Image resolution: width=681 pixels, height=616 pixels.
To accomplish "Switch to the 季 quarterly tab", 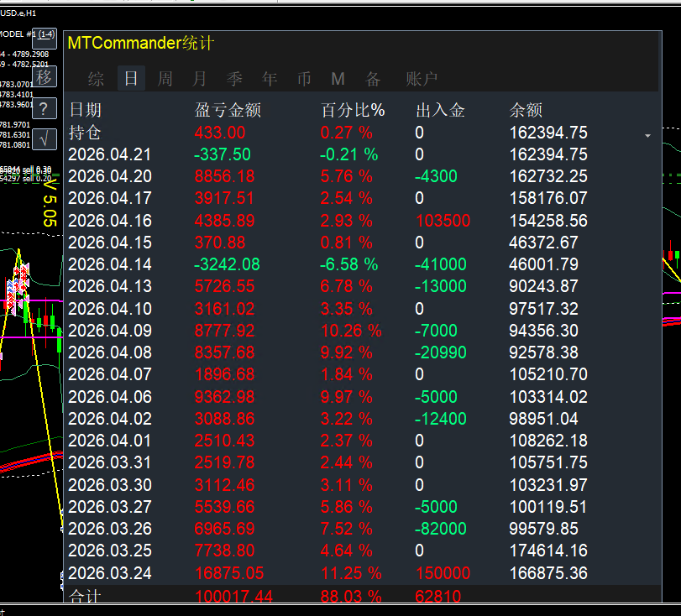I will click(x=234, y=78).
